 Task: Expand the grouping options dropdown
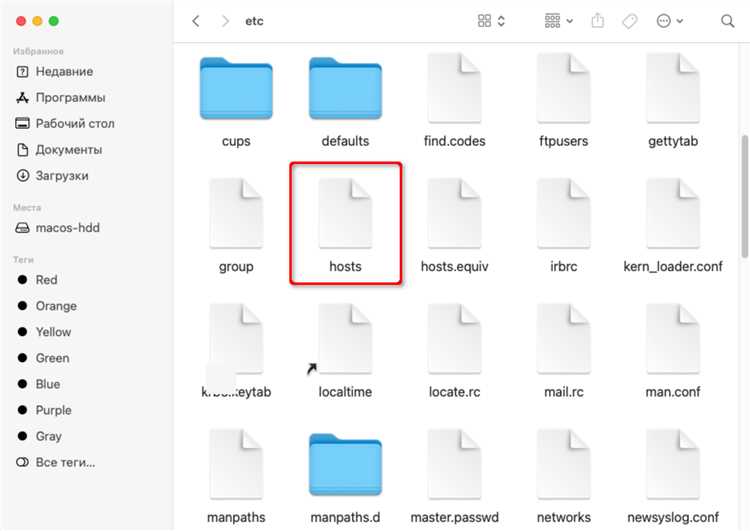[559, 21]
